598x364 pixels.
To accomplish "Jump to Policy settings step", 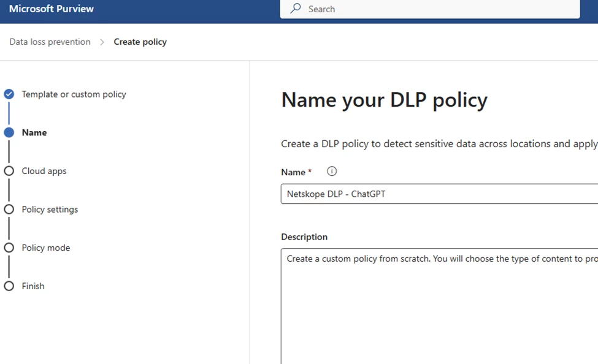I will [x=50, y=209].
